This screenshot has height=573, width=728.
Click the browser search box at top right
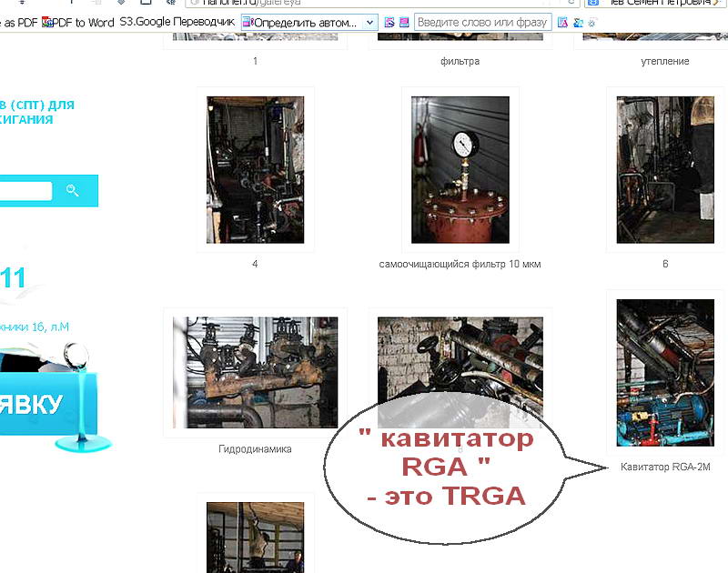tap(654, 3)
